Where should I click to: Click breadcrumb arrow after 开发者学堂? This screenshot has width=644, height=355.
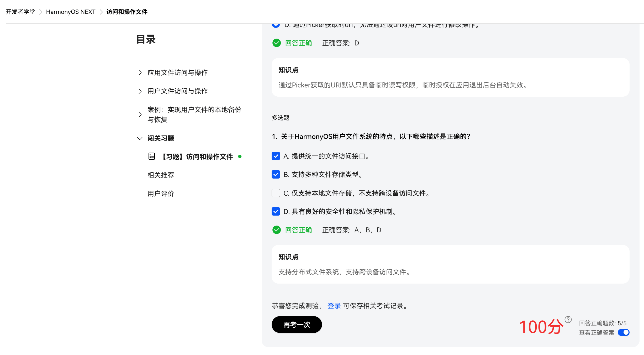pyautogui.click(x=41, y=12)
